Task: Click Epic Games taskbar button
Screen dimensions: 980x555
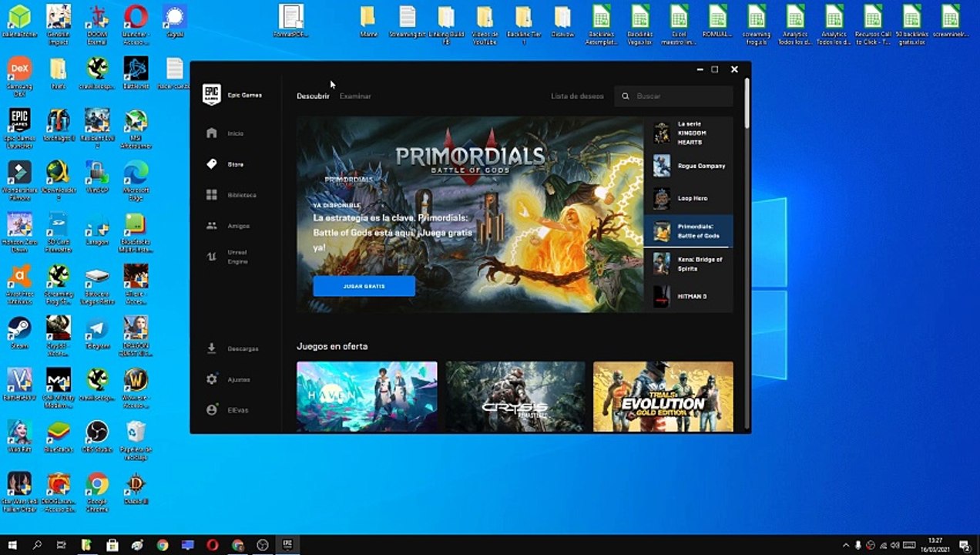Action: (287, 545)
